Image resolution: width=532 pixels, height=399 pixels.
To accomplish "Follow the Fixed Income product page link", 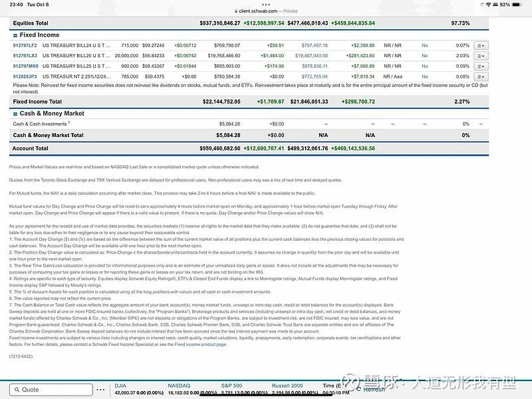I will point(201,344).
